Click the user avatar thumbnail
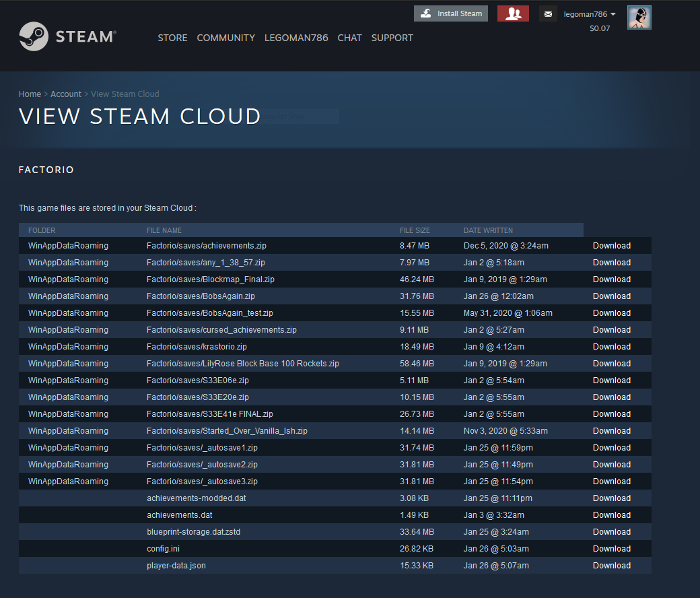Screen dimensions: 700x598 [x=639, y=18]
